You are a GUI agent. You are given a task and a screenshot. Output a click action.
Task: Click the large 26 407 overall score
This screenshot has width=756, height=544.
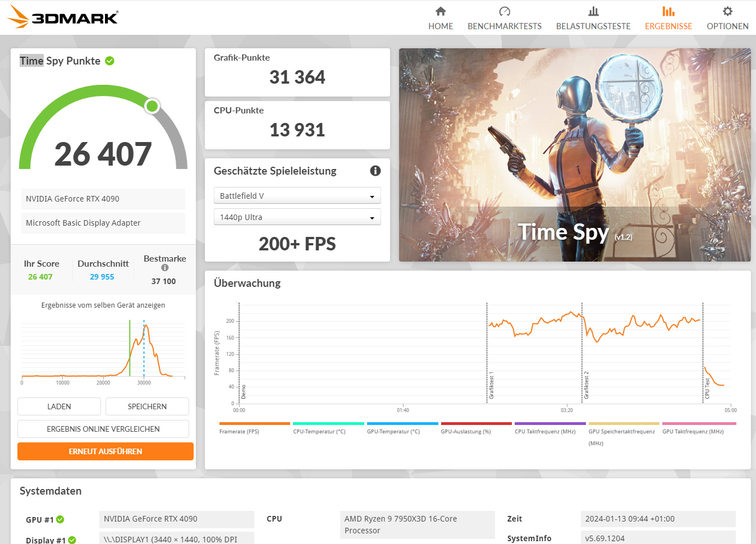[103, 154]
